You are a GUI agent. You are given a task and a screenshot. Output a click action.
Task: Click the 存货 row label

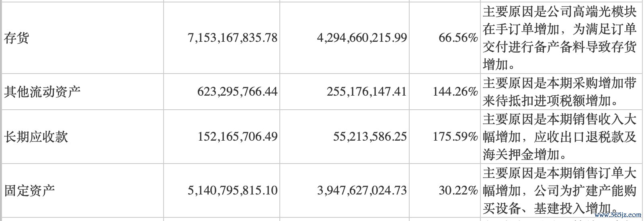pyautogui.click(x=16, y=38)
